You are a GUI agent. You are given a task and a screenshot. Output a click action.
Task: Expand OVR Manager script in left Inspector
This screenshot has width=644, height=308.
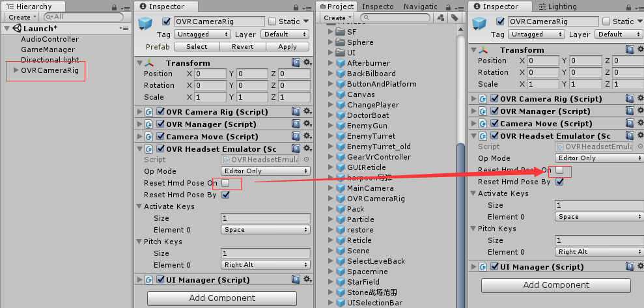(139, 124)
